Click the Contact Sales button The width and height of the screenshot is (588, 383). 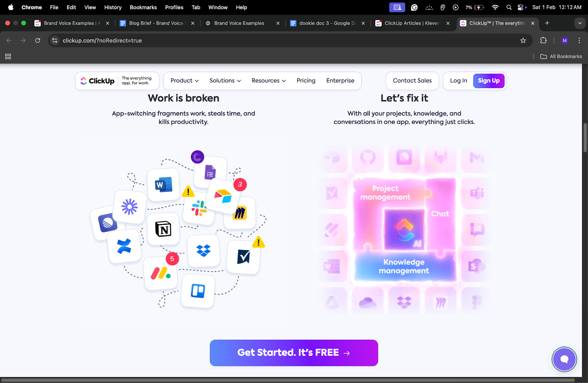click(x=412, y=81)
